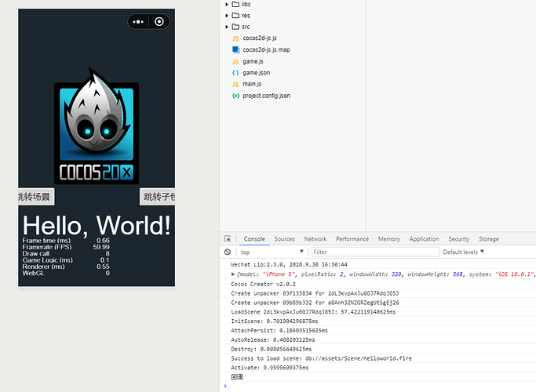Open game.js file
The height and width of the screenshot is (392, 536).
tap(253, 61)
